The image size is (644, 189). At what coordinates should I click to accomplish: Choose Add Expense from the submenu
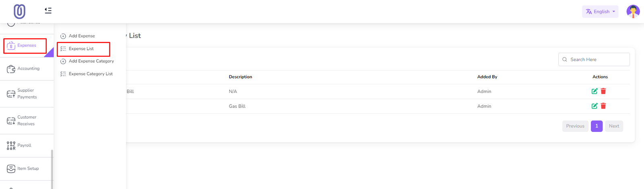[82, 36]
